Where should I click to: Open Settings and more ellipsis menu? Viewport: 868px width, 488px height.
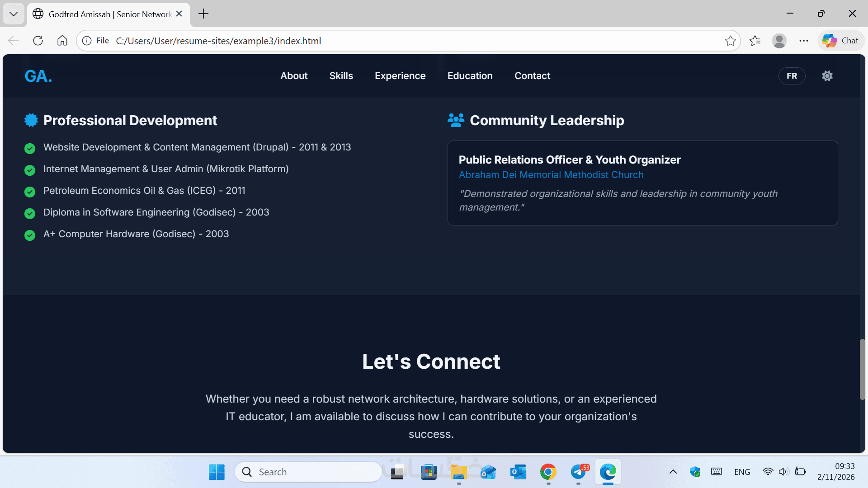tap(803, 41)
